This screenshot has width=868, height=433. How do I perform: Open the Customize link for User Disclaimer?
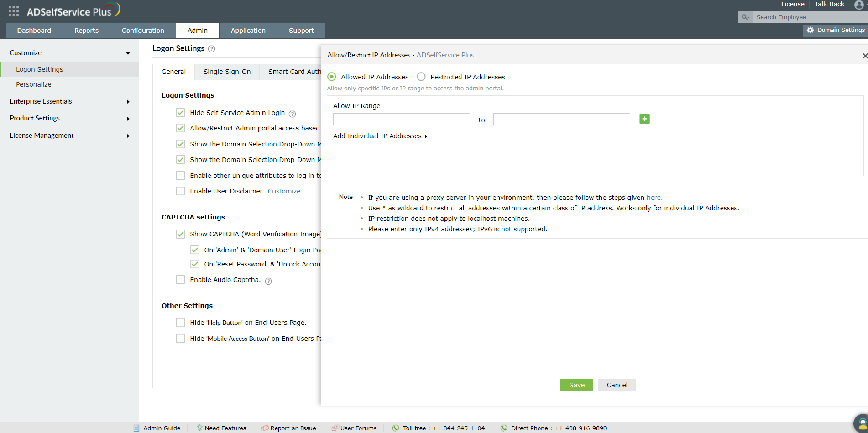284,191
